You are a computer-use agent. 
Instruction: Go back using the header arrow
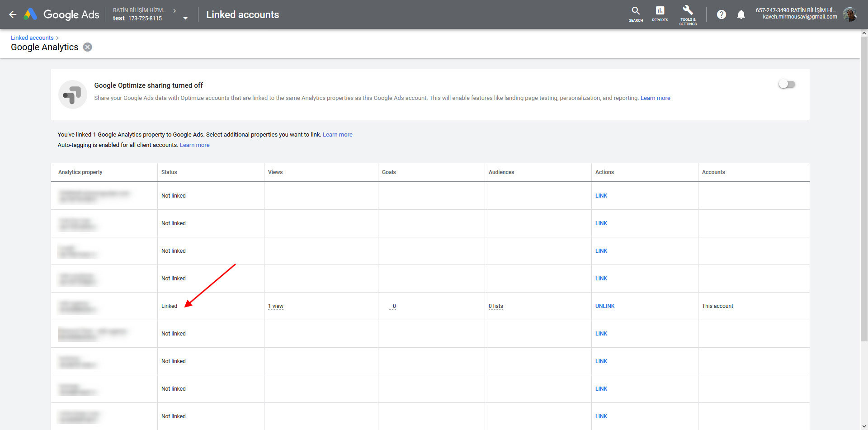(x=13, y=14)
